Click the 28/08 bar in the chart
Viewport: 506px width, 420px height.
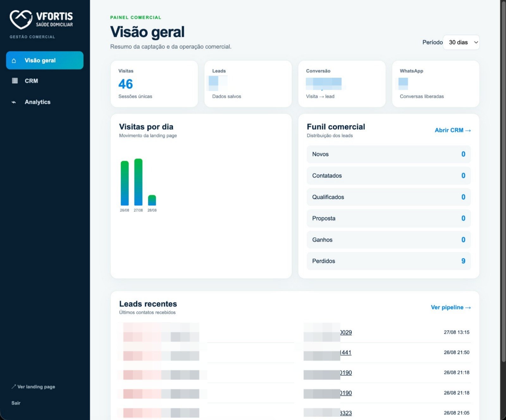click(152, 200)
